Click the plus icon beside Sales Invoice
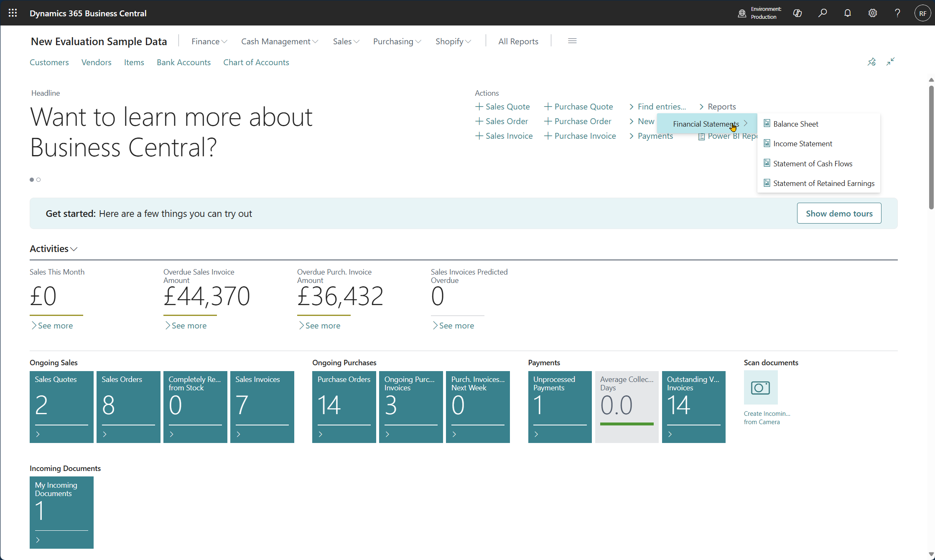Image resolution: width=935 pixels, height=560 pixels. pos(479,136)
